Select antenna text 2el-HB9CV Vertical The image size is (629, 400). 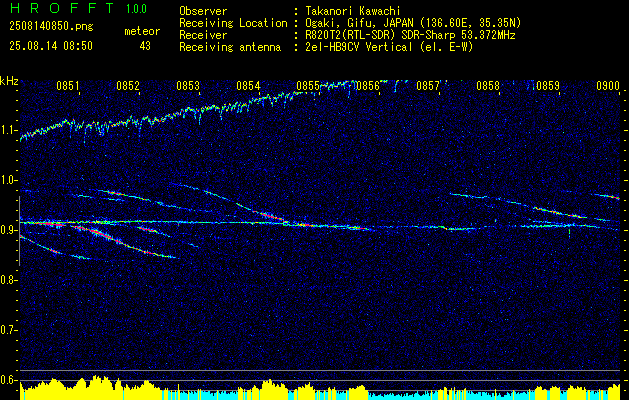coord(359,47)
